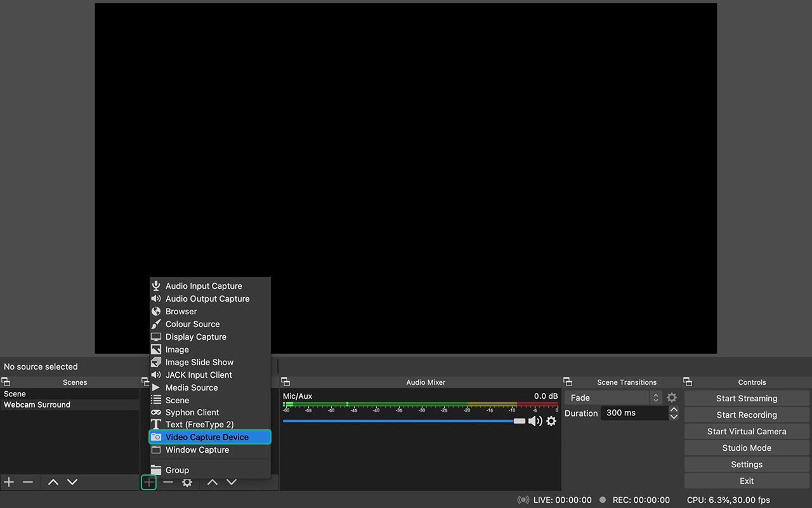Click the Image Slide Show icon
812x508 pixels.
[156, 362]
